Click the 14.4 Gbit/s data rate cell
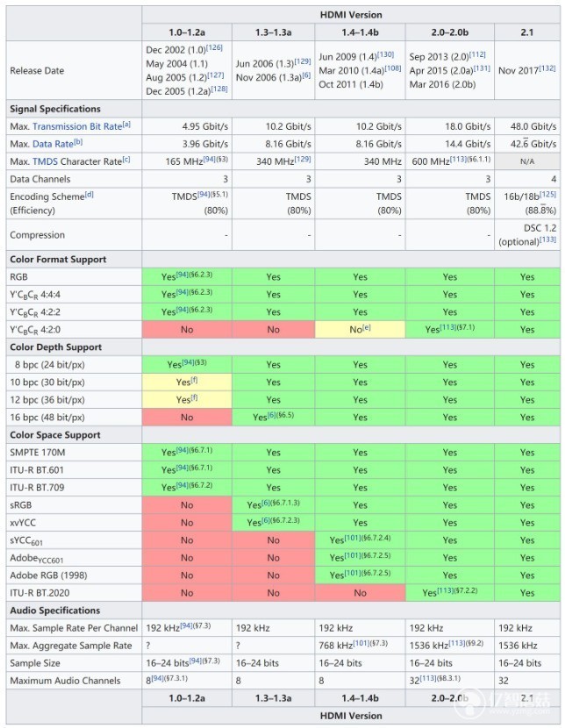 [449, 144]
